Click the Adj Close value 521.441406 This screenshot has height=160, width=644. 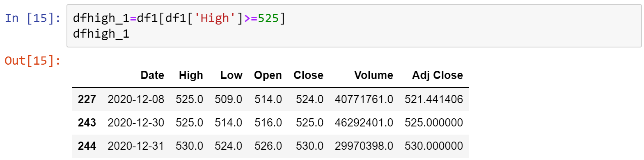[434, 99]
